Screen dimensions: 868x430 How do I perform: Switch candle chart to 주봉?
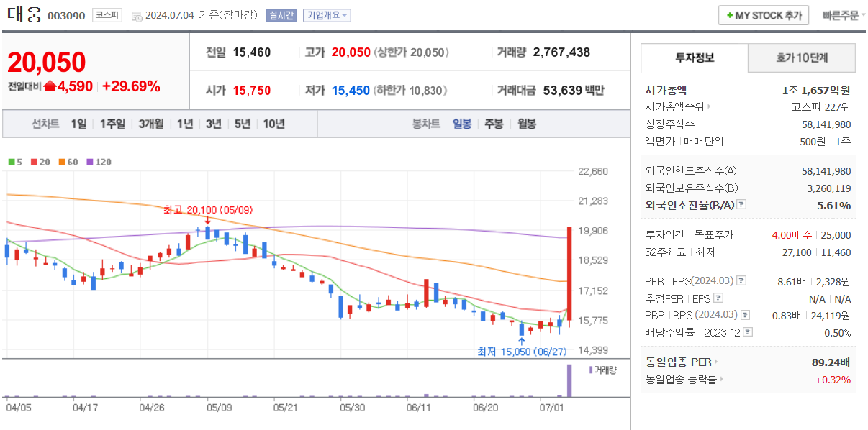494,124
